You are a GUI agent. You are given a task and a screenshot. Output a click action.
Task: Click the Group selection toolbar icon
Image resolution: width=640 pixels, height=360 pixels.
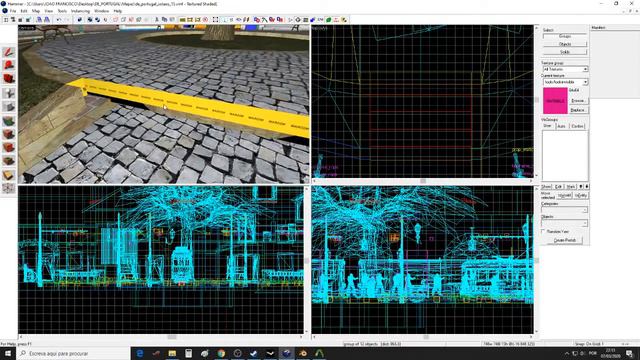pos(90,19)
